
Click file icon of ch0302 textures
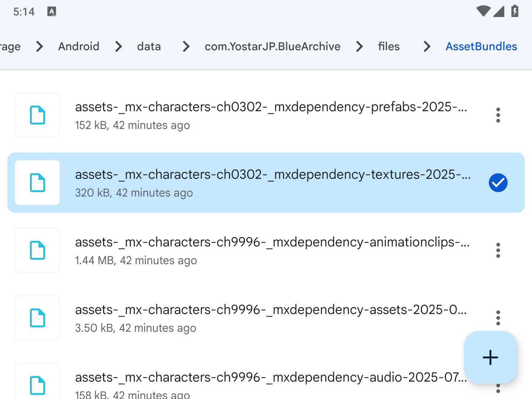click(37, 183)
